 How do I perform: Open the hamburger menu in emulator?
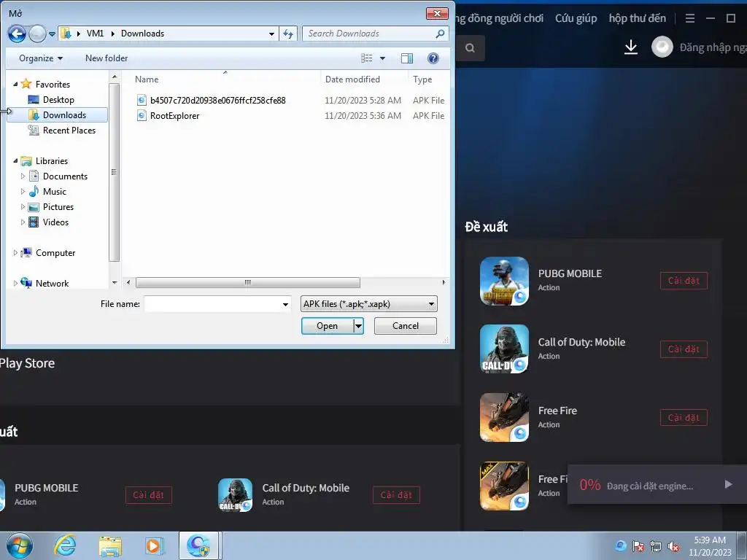tap(690, 18)
